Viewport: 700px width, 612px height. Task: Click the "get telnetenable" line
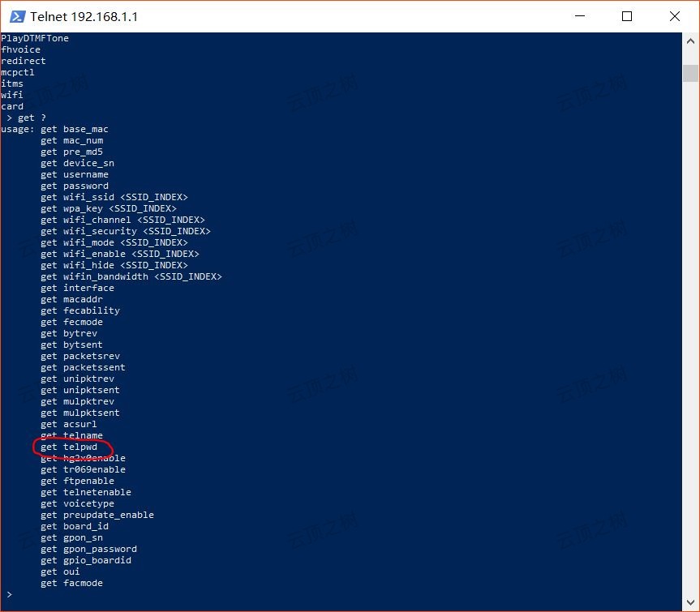(x=85, y=492)
